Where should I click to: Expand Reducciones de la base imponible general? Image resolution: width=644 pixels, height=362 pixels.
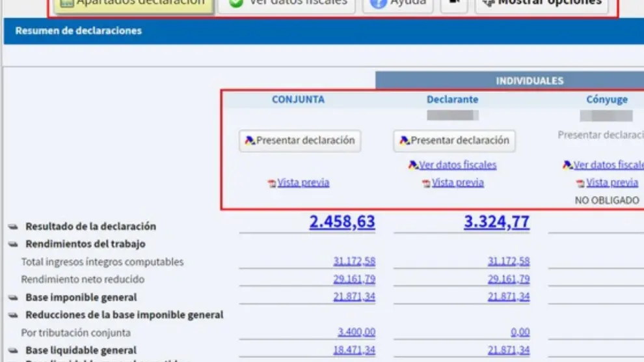(13, 315)
